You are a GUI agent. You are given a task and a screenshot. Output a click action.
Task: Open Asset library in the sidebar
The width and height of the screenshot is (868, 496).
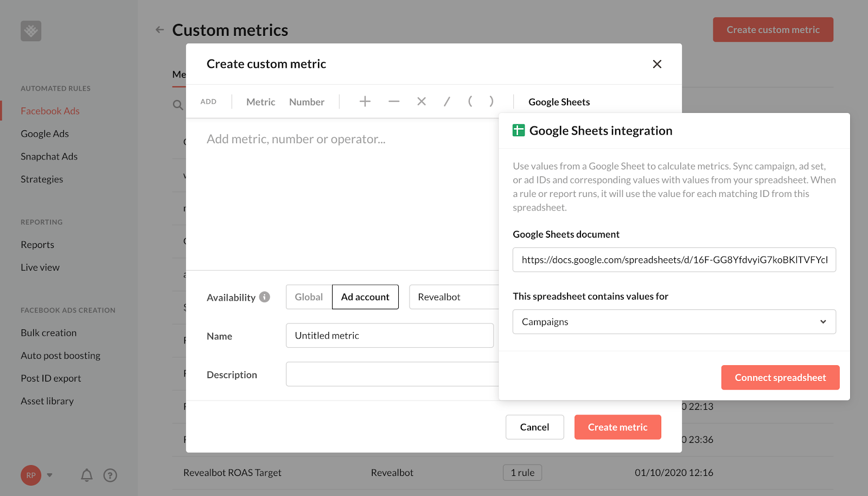[47, 401]
